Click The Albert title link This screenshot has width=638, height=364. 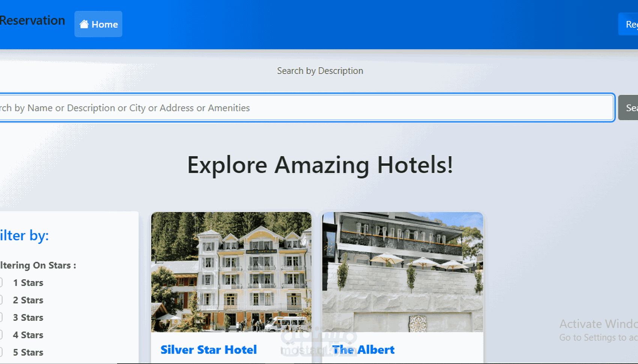pos(363,350)
